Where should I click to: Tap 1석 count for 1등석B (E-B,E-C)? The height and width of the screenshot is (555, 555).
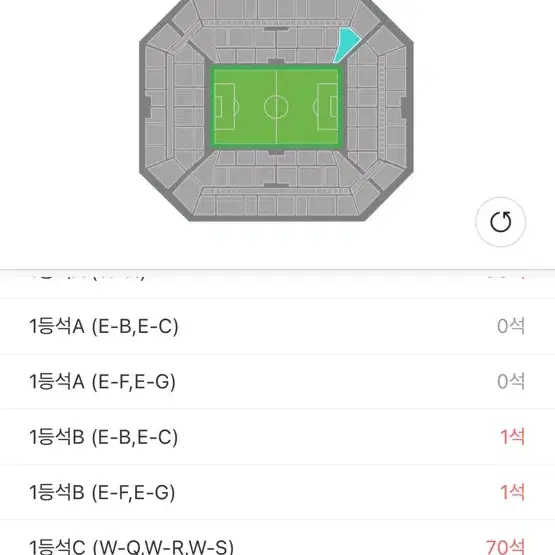tap(512, 437)
